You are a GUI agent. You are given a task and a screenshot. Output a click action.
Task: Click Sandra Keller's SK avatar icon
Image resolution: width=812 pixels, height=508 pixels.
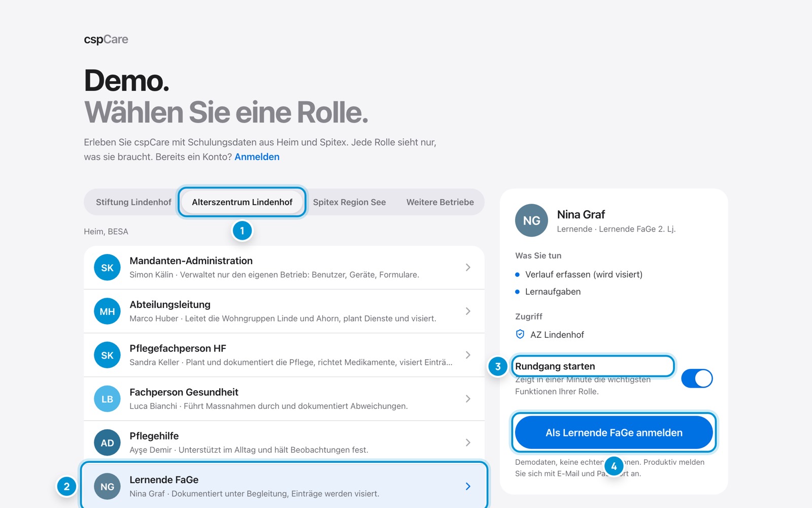coord(107,355)
